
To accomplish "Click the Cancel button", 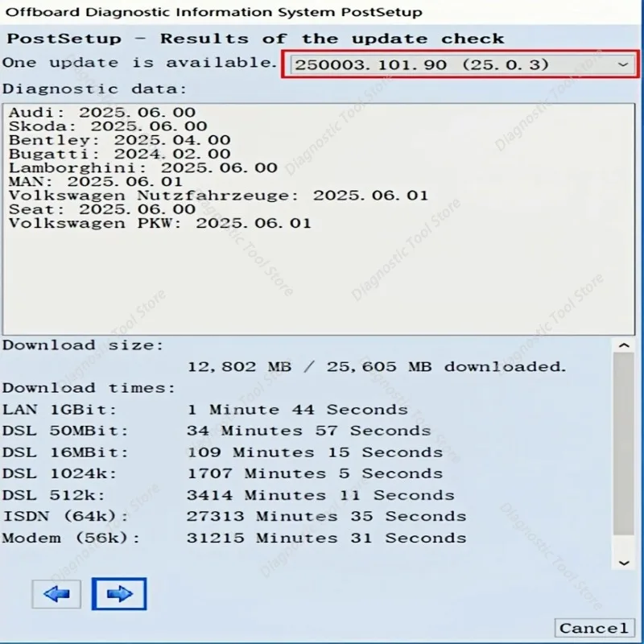I will coord(594,628).
